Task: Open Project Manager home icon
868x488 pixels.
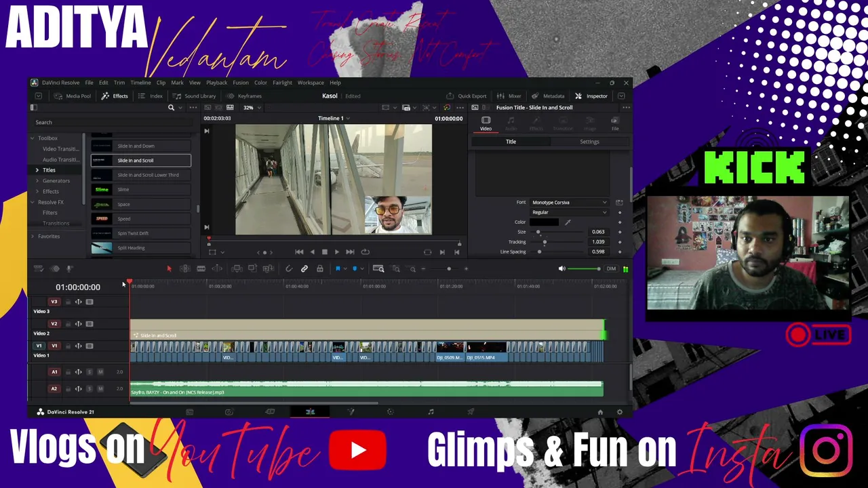Action: click(600, 412)
